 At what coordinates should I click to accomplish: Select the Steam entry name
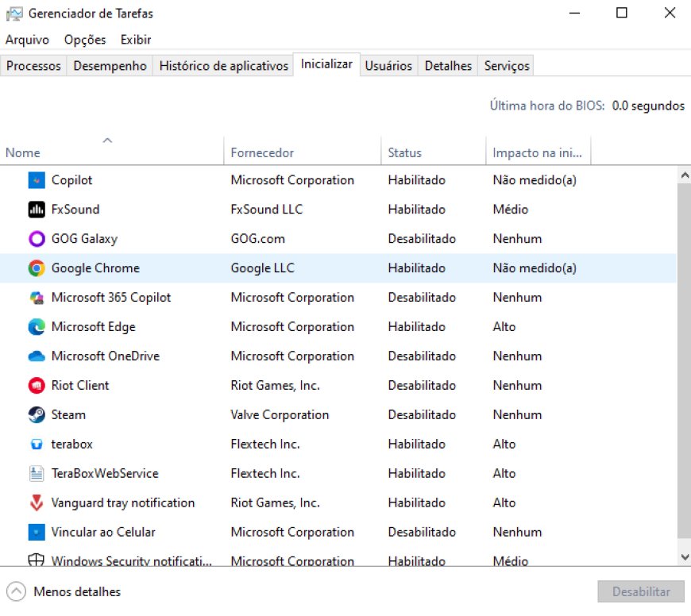tap(68, 415)
